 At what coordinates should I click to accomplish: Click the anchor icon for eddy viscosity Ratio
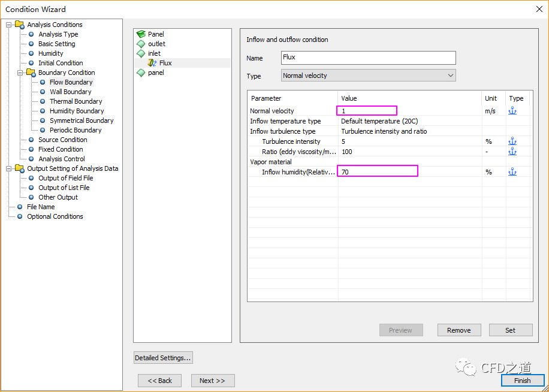(x=512, y=152)
